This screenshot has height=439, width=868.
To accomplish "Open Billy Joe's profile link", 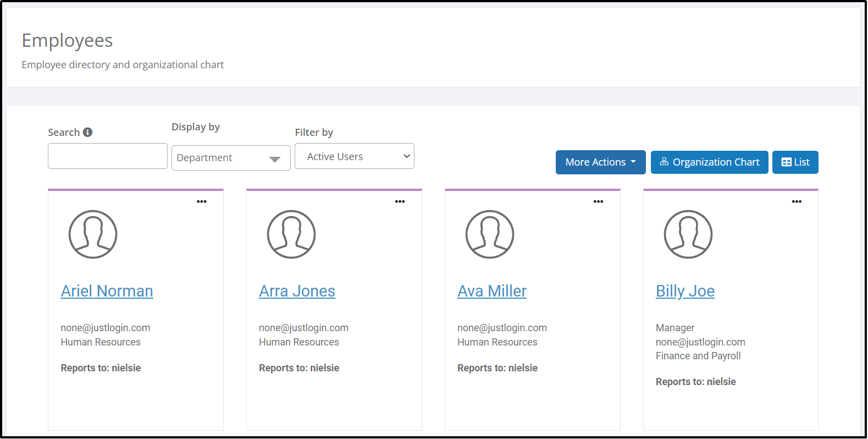I will tap(685, 291).
